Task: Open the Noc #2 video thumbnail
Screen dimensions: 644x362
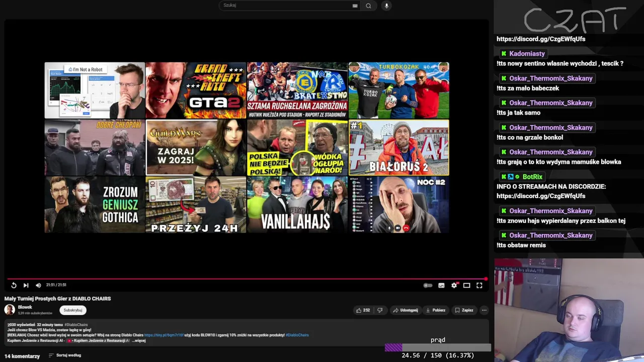Action: pos(398,205)
